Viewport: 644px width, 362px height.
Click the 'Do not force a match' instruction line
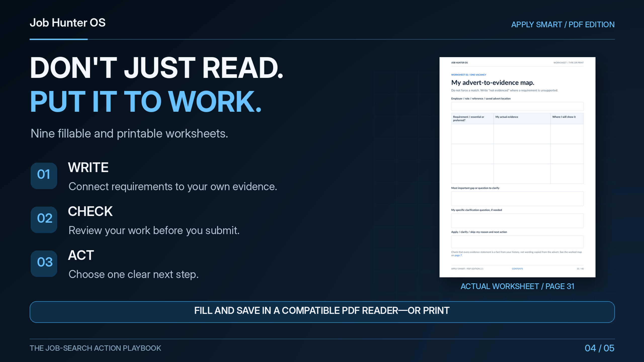(x=504, y=90)
